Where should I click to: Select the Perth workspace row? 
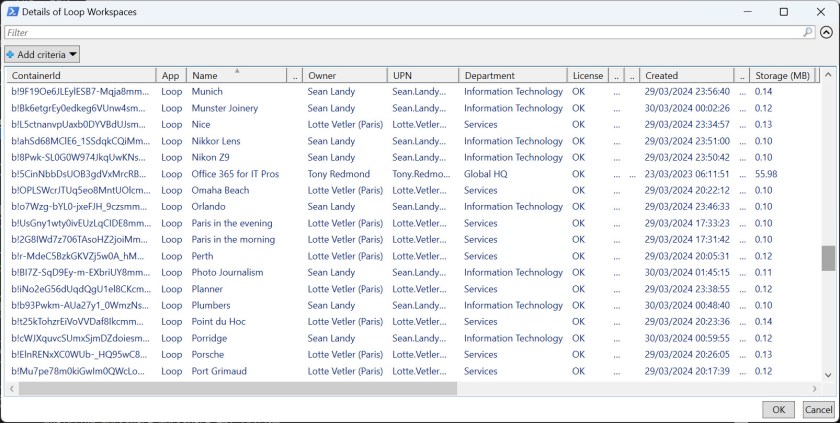pyautogui.click(x=413, y=256)
